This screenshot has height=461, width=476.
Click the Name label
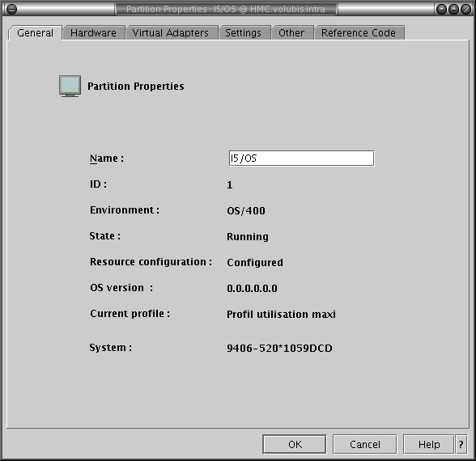point(107,159)
